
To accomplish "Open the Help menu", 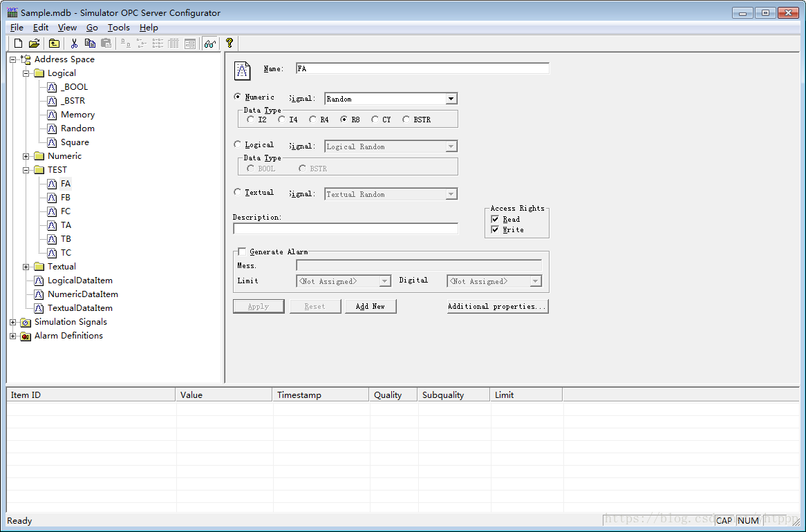I will (149, 28).
